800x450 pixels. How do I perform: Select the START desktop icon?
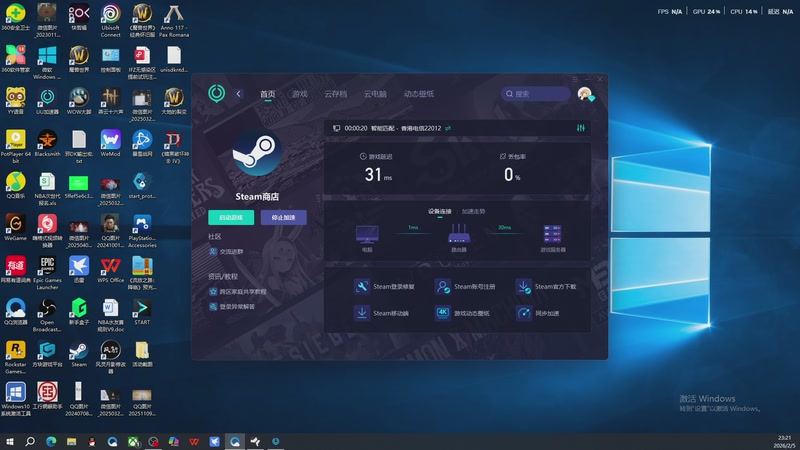pyautogui.click(x=142, y=312)
